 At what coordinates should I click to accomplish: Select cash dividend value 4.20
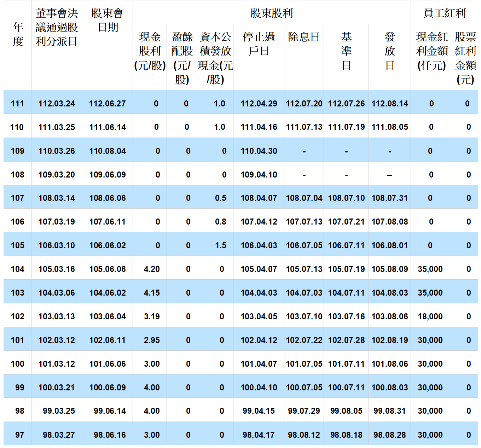pos(152,269)
